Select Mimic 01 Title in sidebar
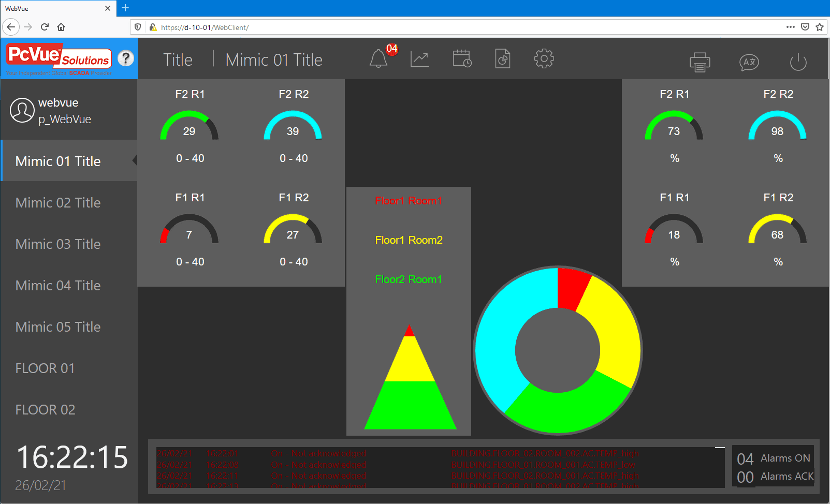Viewport: 830px width, 504px height. (x=69, y=161)
